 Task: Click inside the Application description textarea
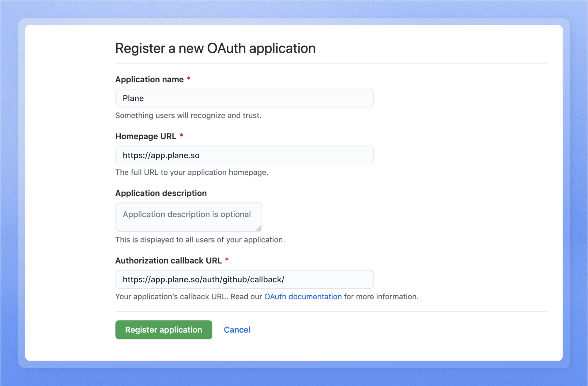tap(188, 217)
